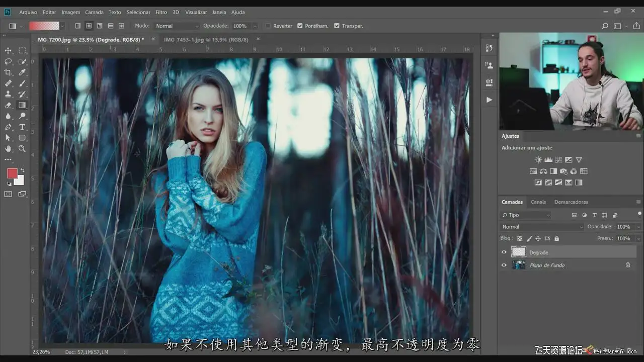This screenshot has height=362, width=644.
Task: Select the Lasso tool
Action: pos(8,62)
